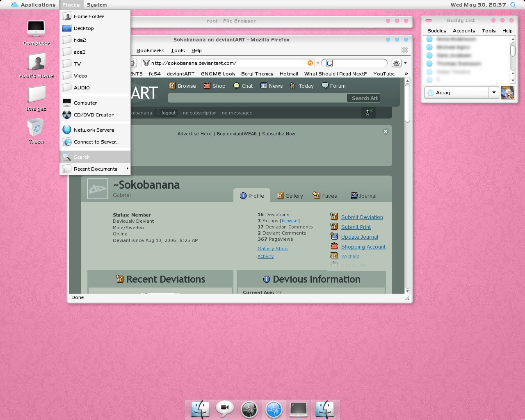The width and height of the screenshot is (525, 420).
Task: Open the Today page on deviantART
Action: [x=301, y=86]
